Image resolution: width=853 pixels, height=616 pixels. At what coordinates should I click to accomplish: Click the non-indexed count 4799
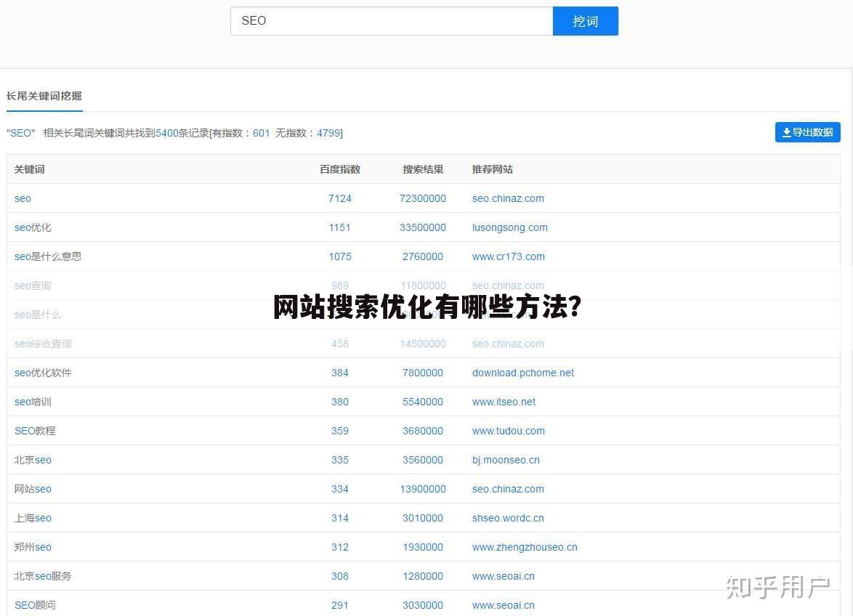[x=328, y=133]
